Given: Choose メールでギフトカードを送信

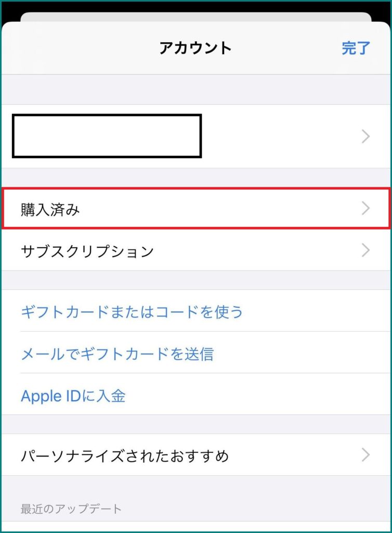Looking at the screenshot, I should [x=117, y=354].
